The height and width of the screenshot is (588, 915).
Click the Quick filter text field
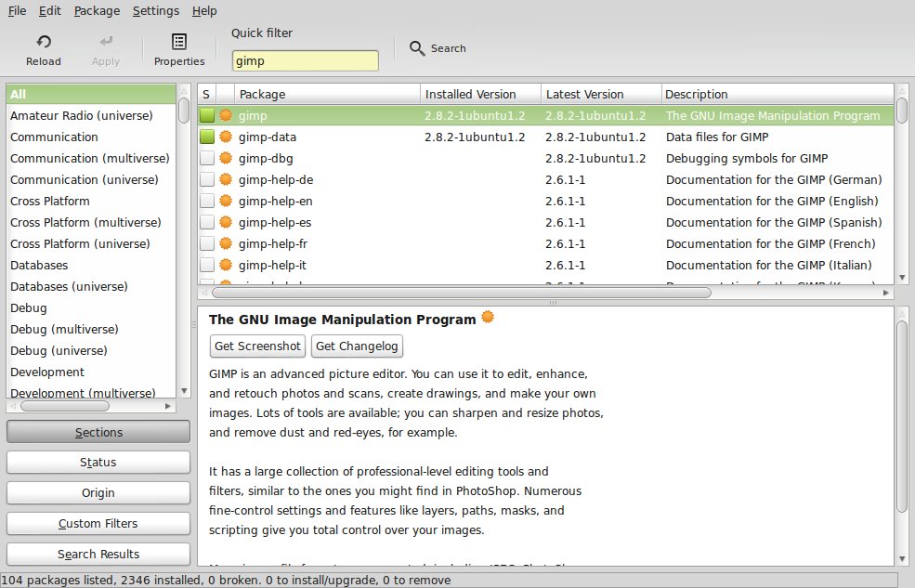[x=305, y=60]
